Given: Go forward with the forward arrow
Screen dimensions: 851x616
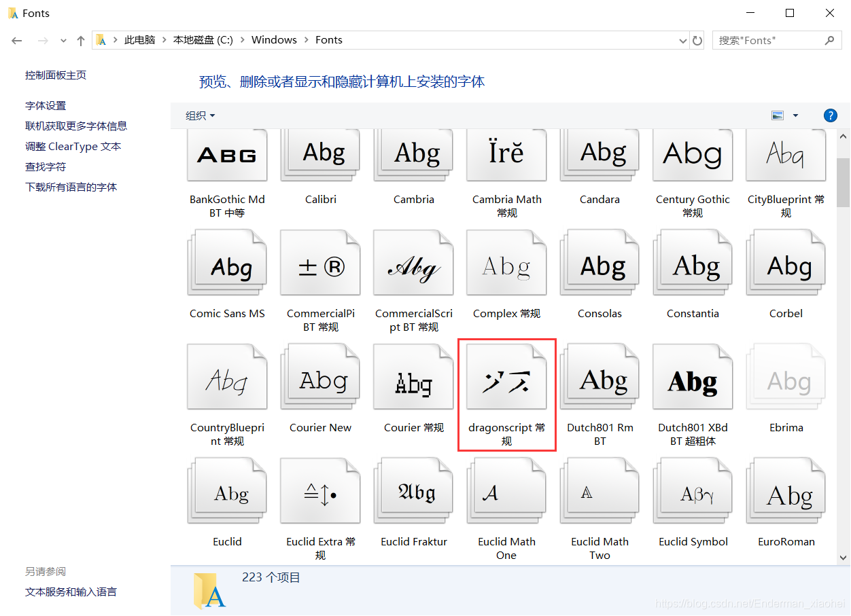Looking at the screenshot, I should [x=43, y=41].
